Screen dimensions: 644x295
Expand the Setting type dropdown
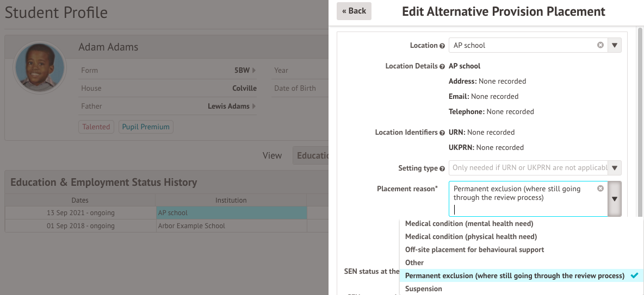click(614, 168)
